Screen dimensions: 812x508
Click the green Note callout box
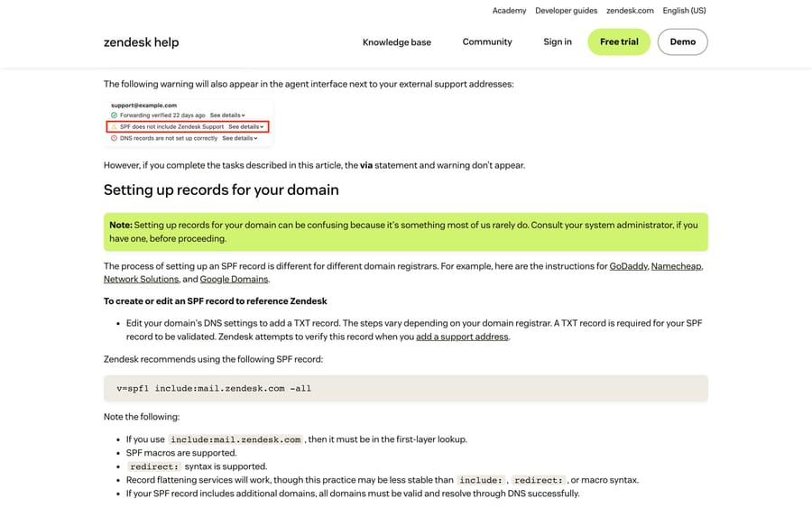point(405,232)
